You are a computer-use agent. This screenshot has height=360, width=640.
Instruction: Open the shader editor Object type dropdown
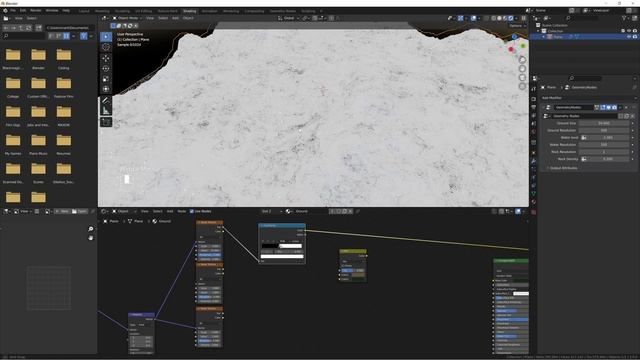pyautogui.click(x=123, y=211)
